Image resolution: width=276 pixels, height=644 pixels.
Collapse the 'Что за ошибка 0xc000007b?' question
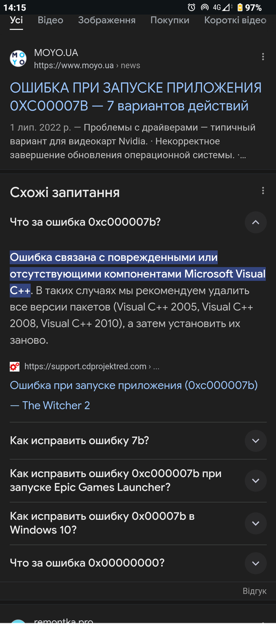pyautogui.click(x=256, y=222)
